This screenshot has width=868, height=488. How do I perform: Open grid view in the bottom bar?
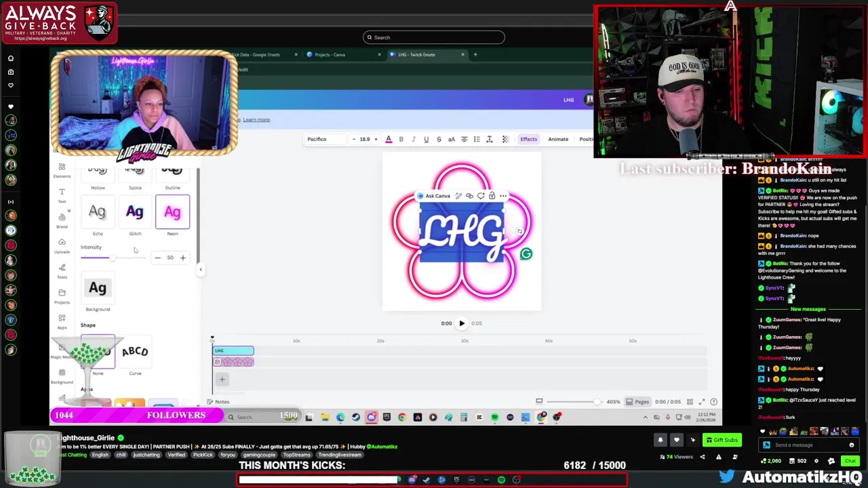pos(690,402)
